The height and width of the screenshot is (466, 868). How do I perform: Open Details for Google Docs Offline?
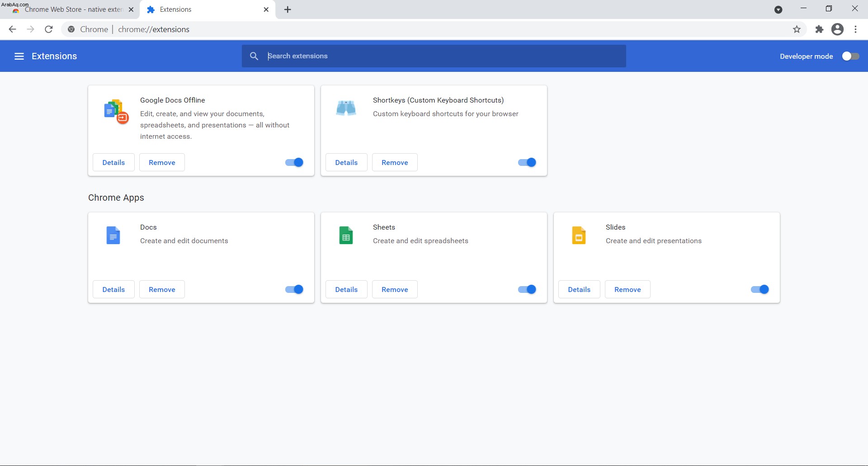click(113, 162)
